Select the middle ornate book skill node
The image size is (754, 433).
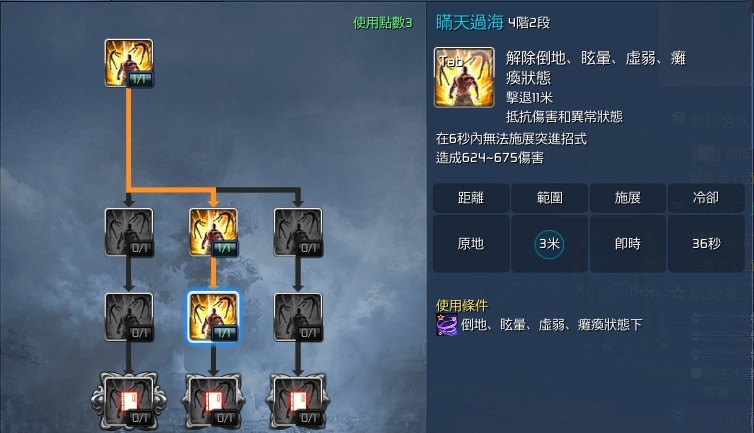214,401
